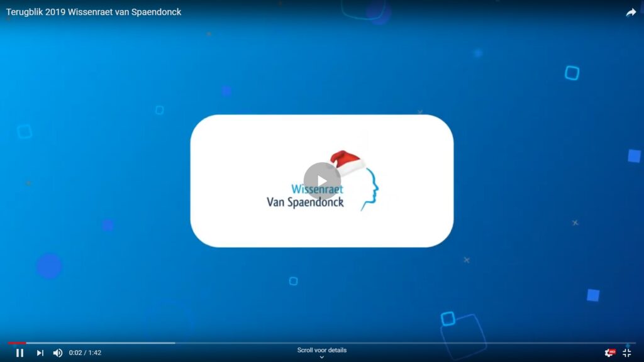
Task: Click the 0:02 / 1:42 time display
Action: 85,353
